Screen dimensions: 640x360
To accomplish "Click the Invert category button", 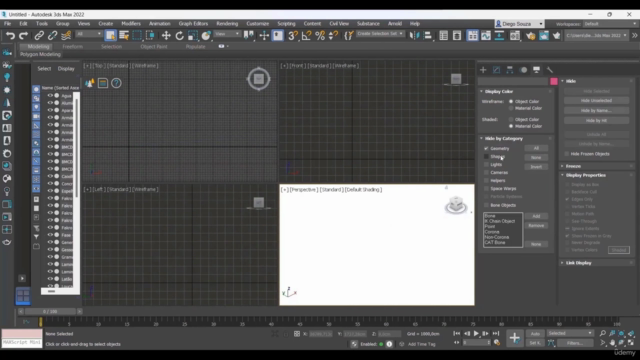I will [536, 167].
